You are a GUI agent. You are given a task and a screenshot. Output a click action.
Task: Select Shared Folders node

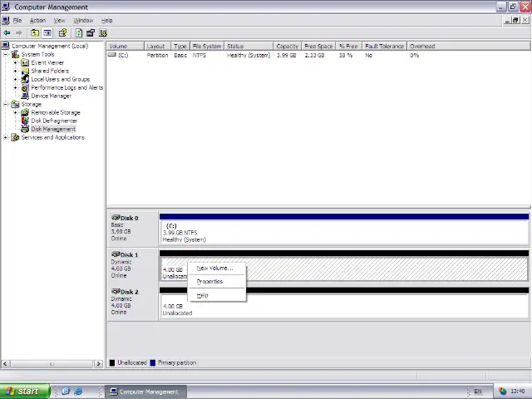[x=50, y=71]
